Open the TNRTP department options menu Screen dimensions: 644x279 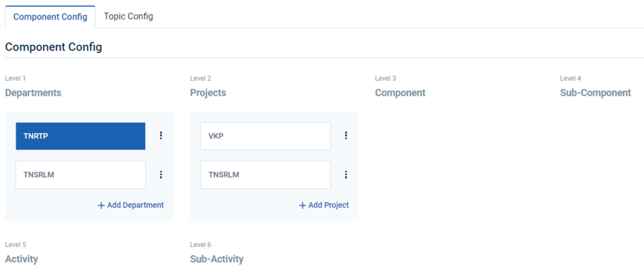(161, 135)
